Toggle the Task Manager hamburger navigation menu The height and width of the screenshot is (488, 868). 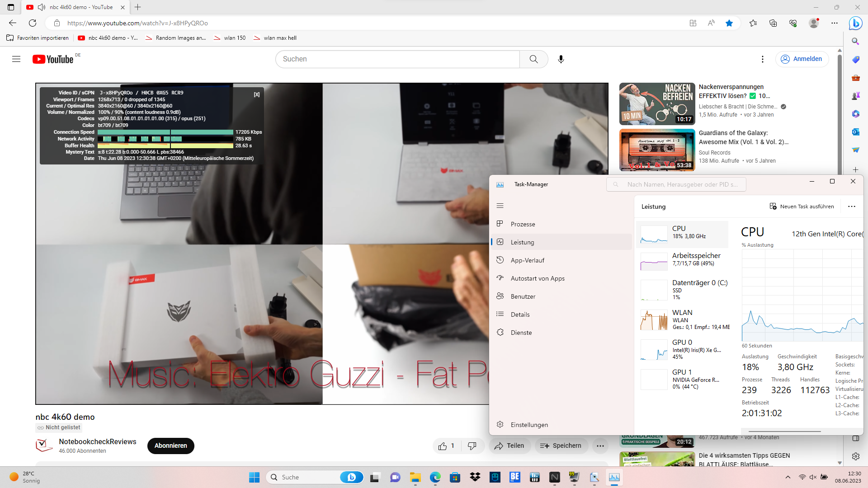[500, 206]
